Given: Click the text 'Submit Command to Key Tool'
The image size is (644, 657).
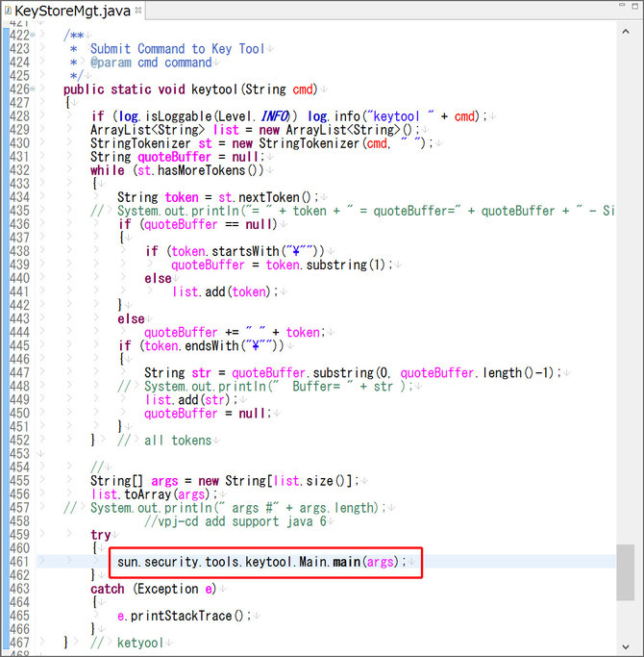Looking at the screenshot, I should tap(178, 49).
